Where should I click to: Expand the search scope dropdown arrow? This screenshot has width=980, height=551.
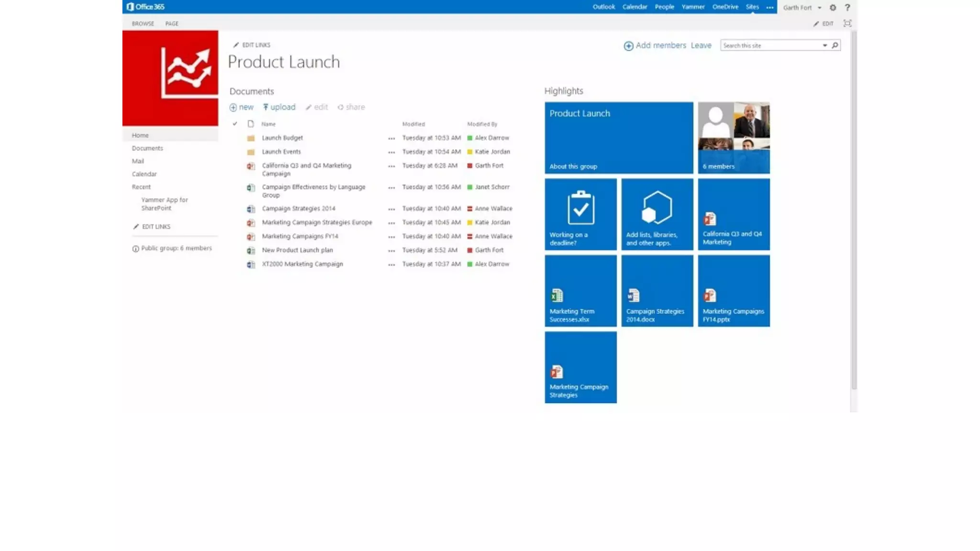[825, 45]
